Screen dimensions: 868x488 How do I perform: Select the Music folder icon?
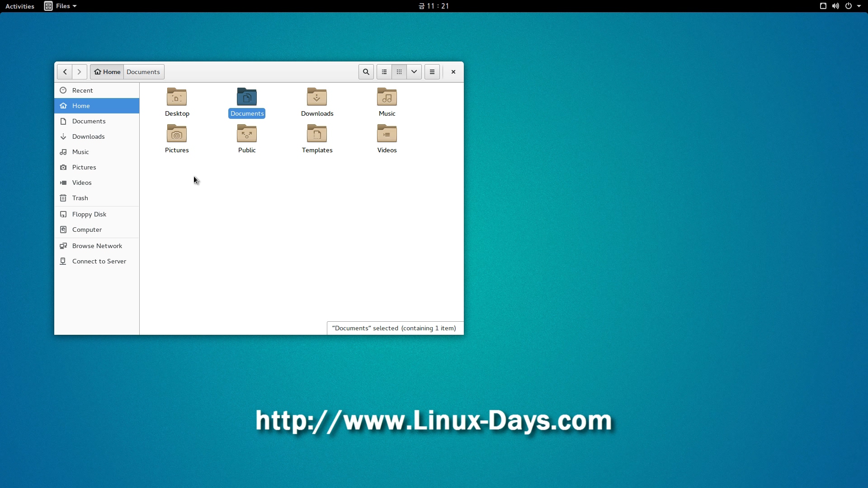[x=387, y=97]
